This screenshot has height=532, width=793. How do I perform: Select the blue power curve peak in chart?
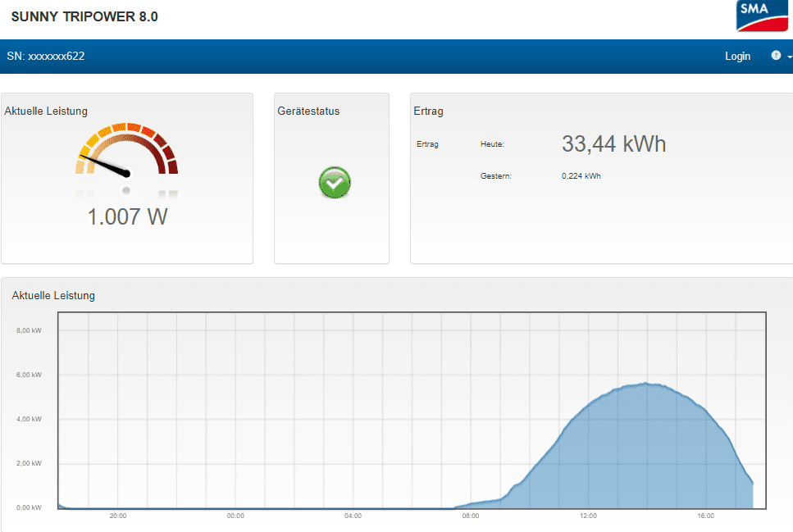[x=646, y=384]
